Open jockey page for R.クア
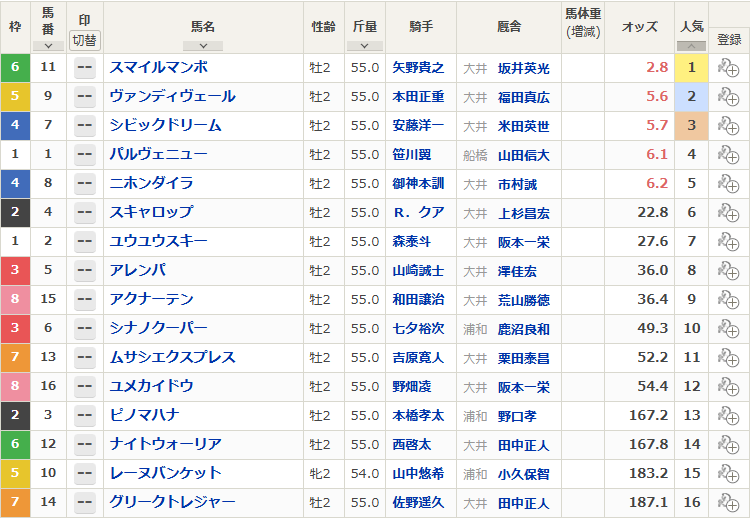 pyautogui.click(x=419, y=213)
